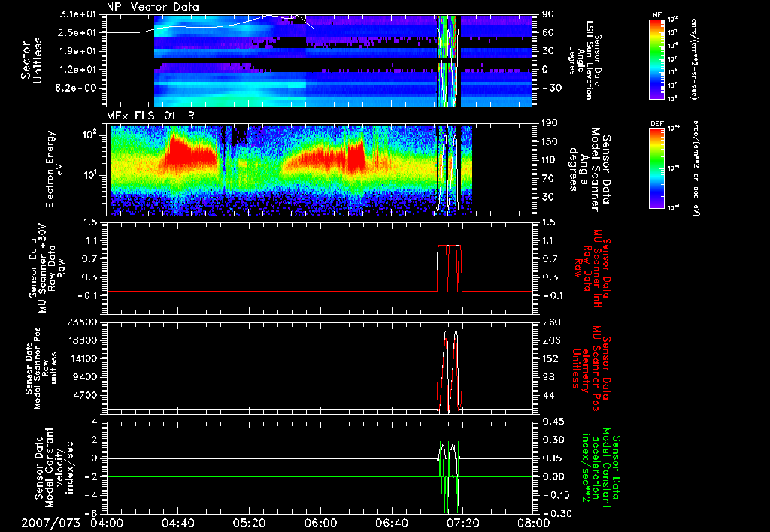Click the -6 velocity tick value

(91, 513)
